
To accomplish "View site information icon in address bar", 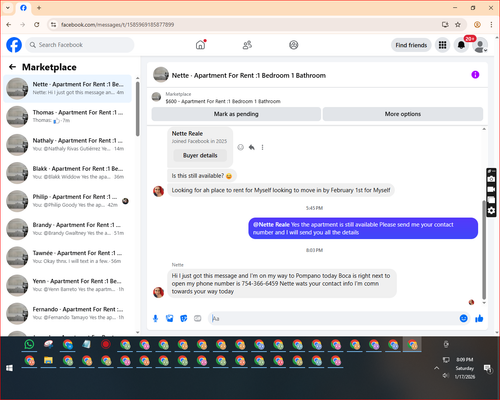I will 53,25.
